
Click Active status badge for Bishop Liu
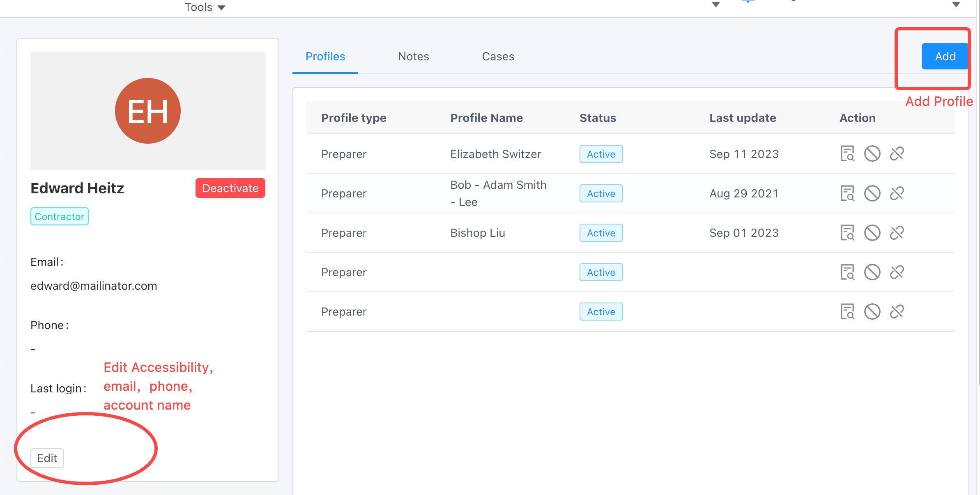601,233
